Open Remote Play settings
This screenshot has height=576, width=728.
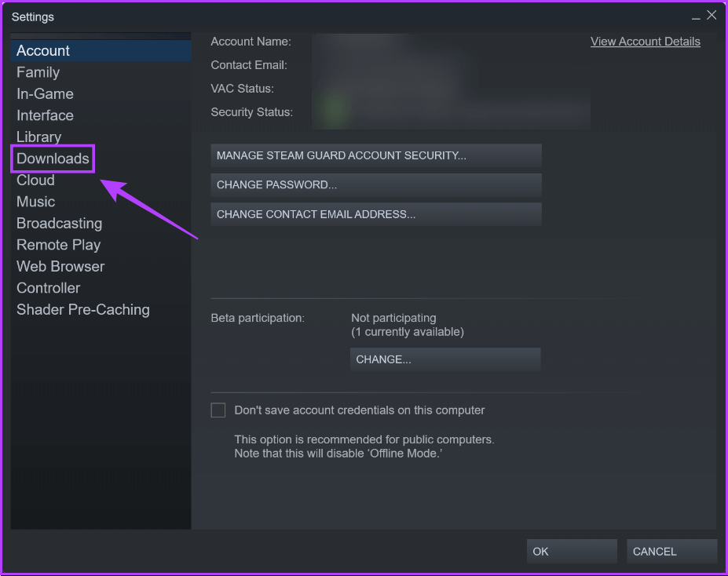pyautogui.click(x=58, y=245)
